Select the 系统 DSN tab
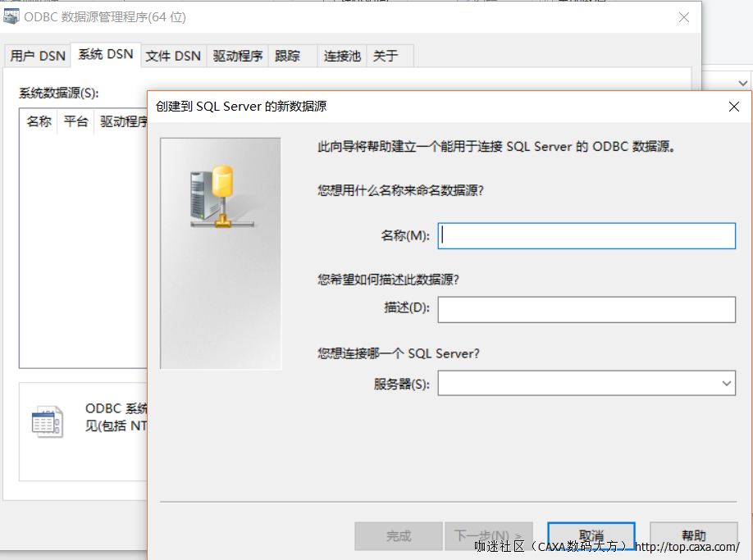 (104, 55)
